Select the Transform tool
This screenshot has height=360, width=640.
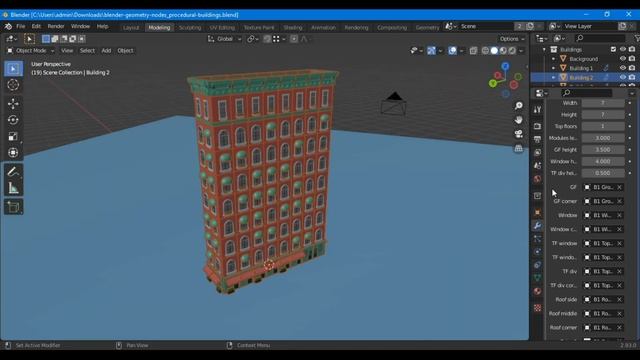[x=13, y=153]
